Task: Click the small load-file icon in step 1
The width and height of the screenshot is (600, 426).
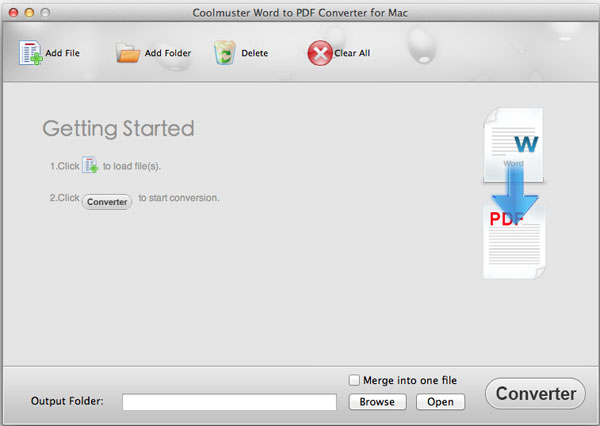Action: [x=89, y=165]
